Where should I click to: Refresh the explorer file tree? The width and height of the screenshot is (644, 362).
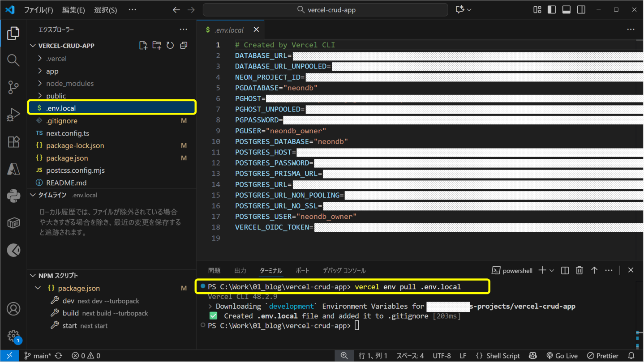(170, 46)
